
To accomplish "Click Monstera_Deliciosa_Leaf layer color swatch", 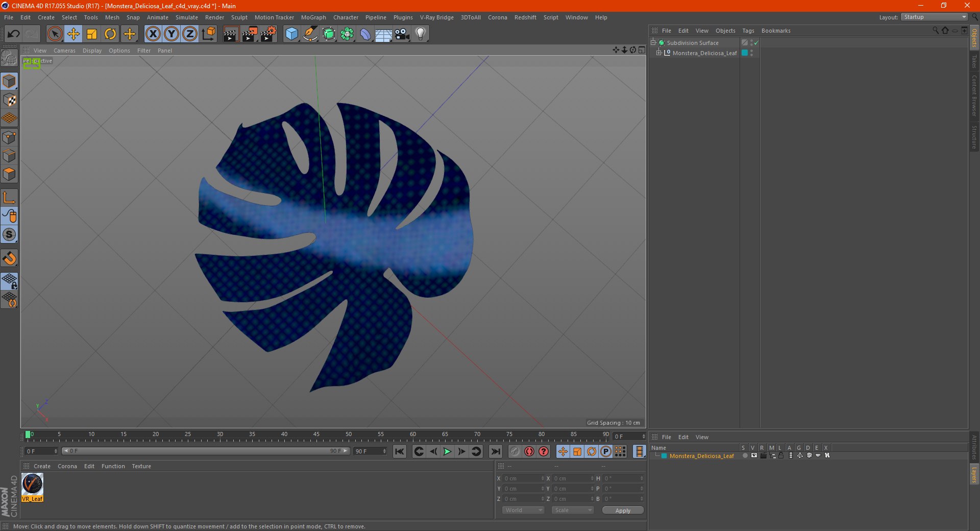I will pos(745,53).
